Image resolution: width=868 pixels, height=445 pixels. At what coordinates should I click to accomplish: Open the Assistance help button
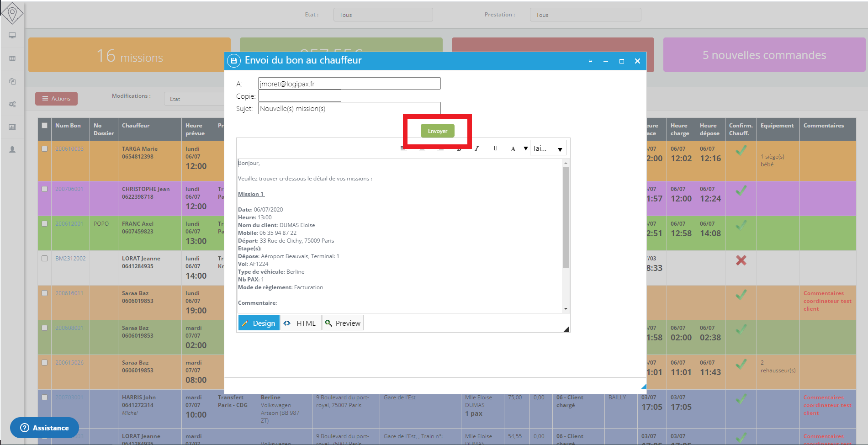tap(44, 428)
